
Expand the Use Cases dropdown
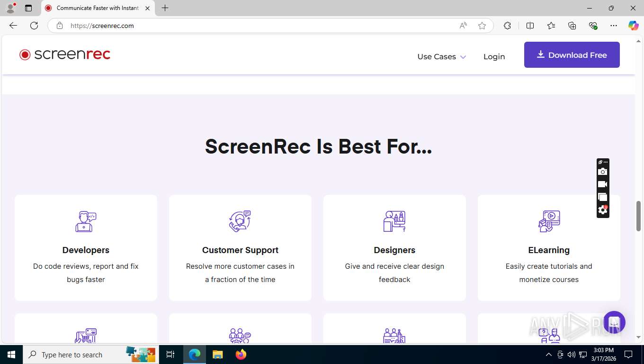[x=441, y=56]
